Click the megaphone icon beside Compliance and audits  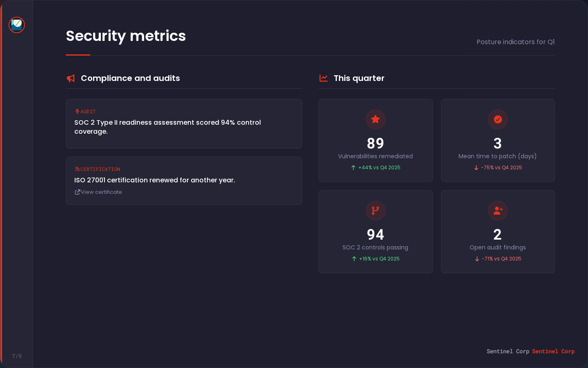click(70, 78)
